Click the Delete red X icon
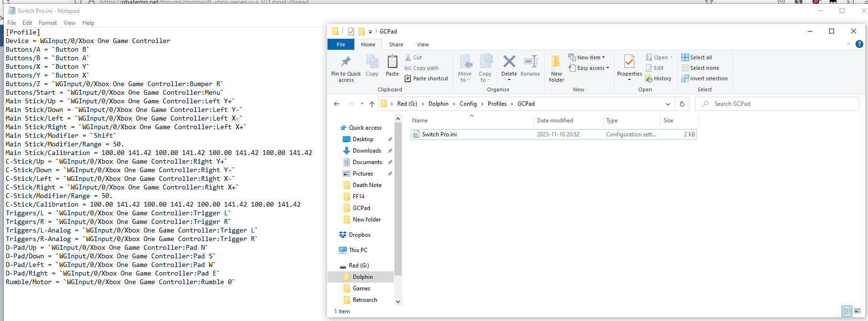The height and width of the screenshot is (321, 868). [509, 61]
